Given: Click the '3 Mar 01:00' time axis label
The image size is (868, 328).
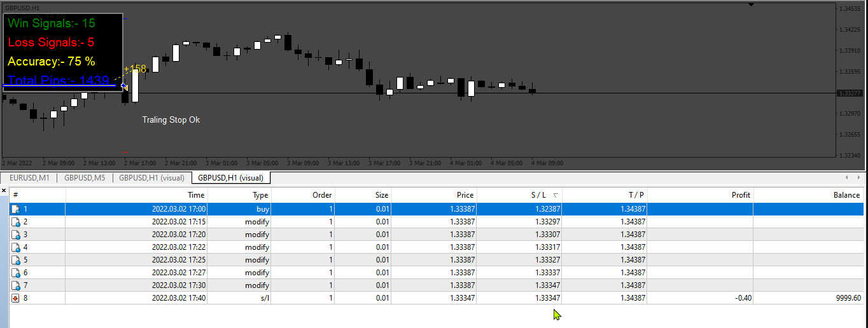Looking at the screenshot, I should 221,163.
